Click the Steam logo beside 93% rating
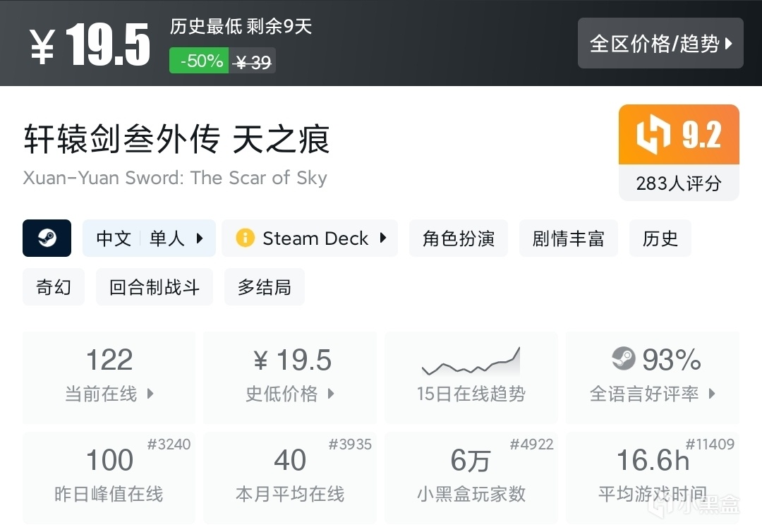 coord(623,359)
